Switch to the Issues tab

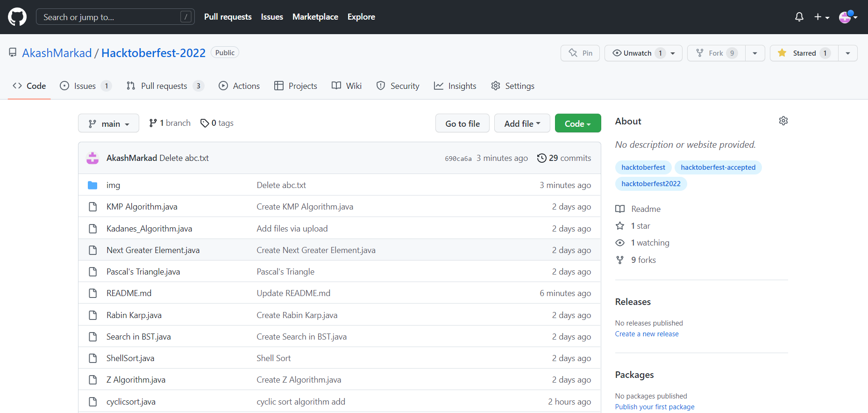[86, 86]
